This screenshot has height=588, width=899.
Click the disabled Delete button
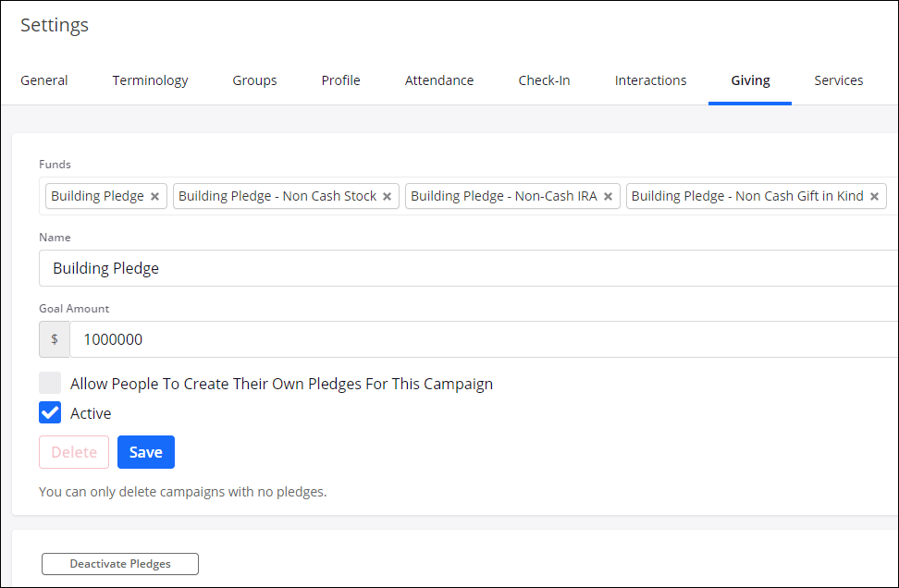[73, 452]
